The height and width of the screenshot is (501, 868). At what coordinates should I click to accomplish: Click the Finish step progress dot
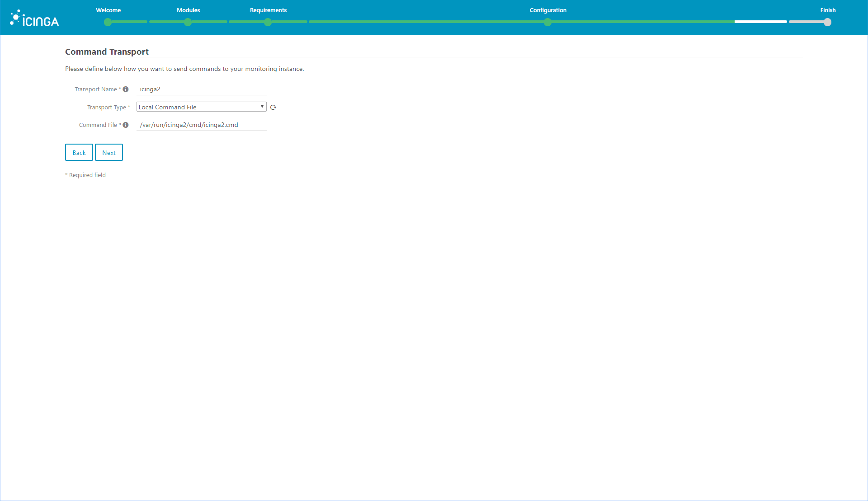[827, 22]
